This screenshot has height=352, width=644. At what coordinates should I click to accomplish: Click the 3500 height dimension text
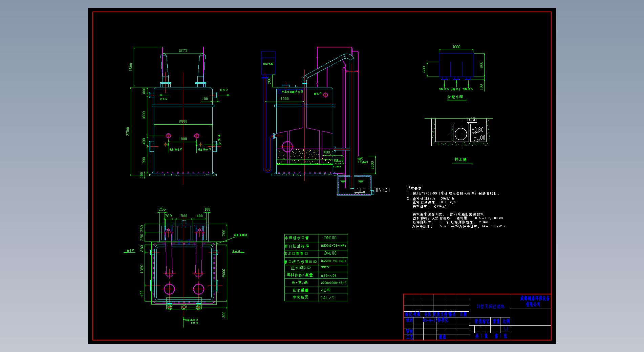(x=128, y=131)
